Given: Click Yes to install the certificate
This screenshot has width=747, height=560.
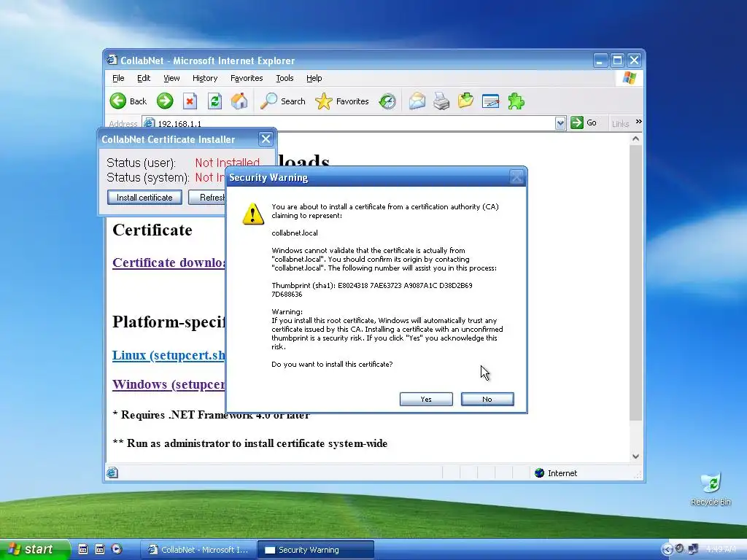Looking at the screenshot, I should click(426, 399).
